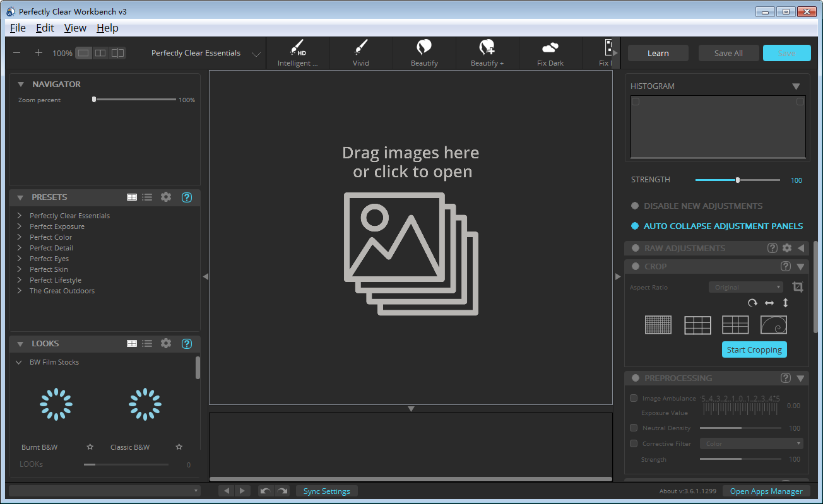This screenshot has height=504, width=823.
Task: Apply the Intelligent HD preset
Action: click(x=297, y=53)
